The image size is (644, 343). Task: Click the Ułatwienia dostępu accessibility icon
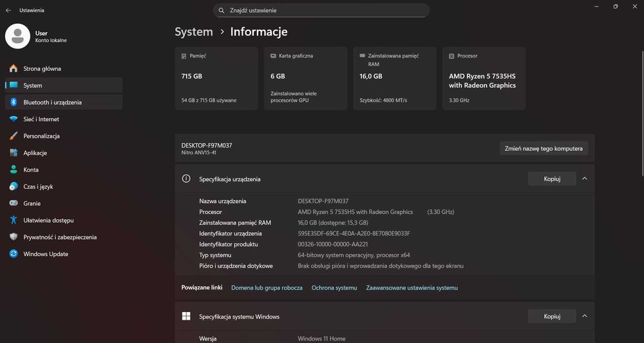click(14, 220)
